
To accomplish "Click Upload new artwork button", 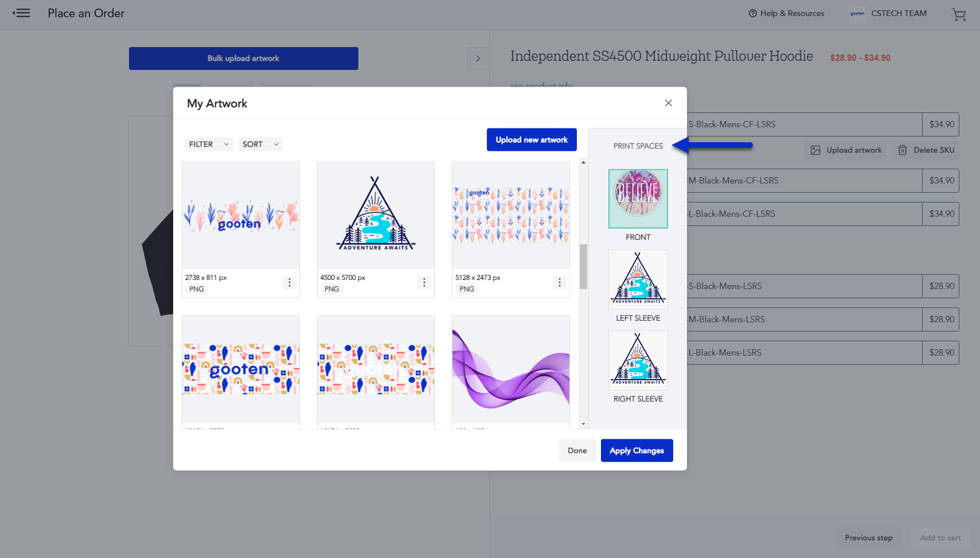I will [x=531, y=140].
